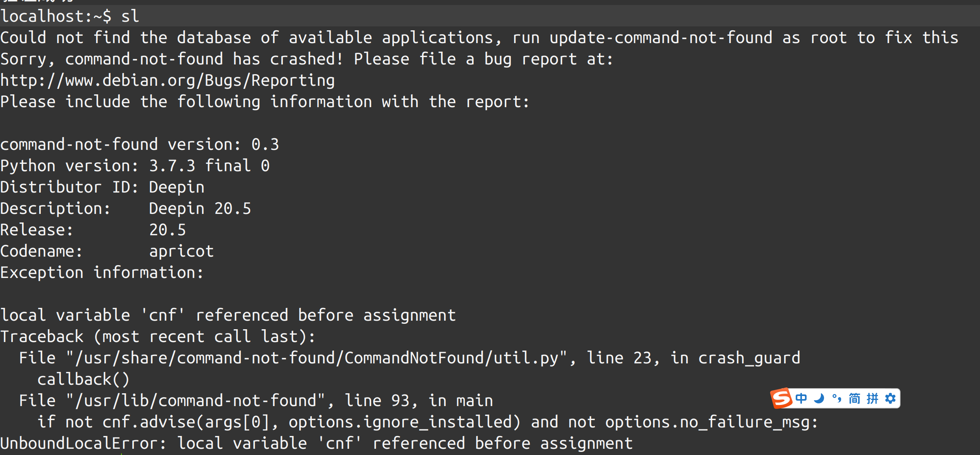Click the UnboundLocalError message line
Image resolution: width=980 pixels, height=455 pixels.
(x=316, y=443)
